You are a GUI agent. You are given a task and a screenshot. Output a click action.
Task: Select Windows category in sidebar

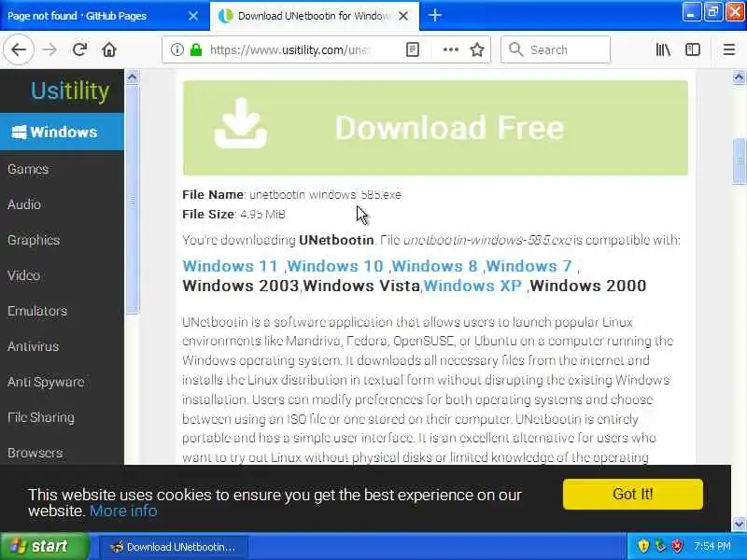click(62, 132)
